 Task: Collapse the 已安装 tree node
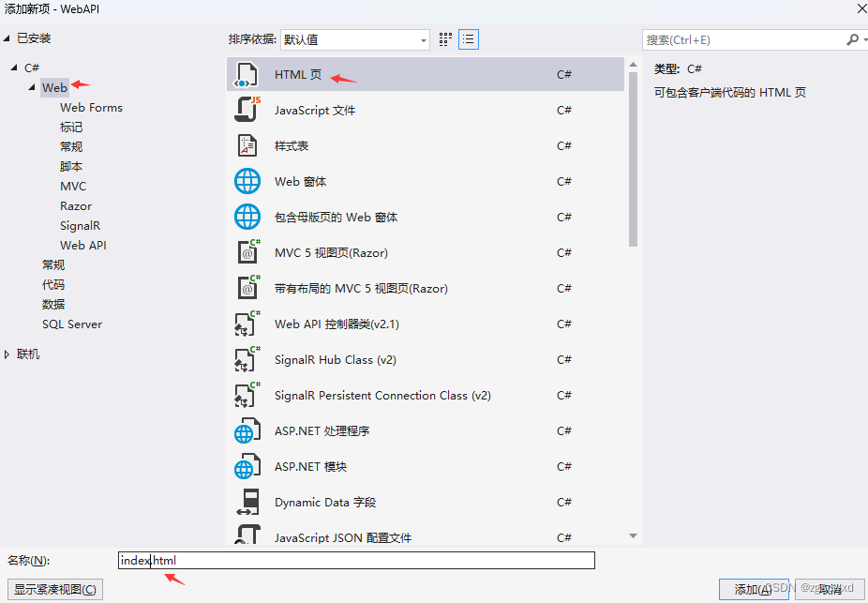pyautogui.click(x=7, y=38)
